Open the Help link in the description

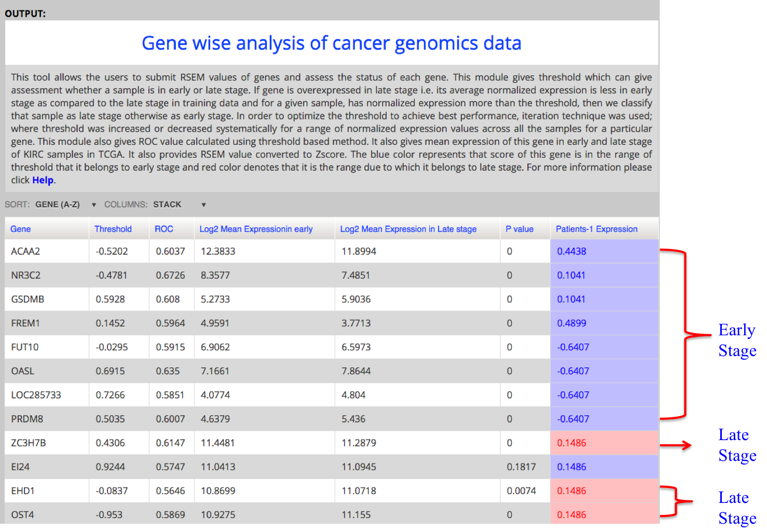point(43,180)
